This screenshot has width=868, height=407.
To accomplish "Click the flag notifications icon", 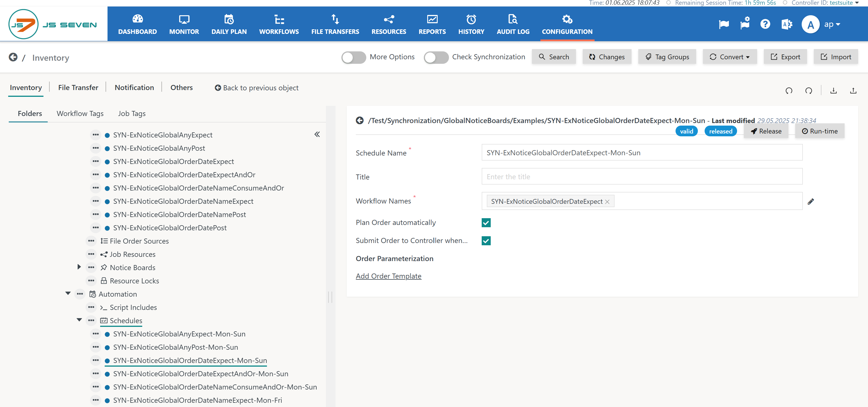I will (x=724, y=24).
